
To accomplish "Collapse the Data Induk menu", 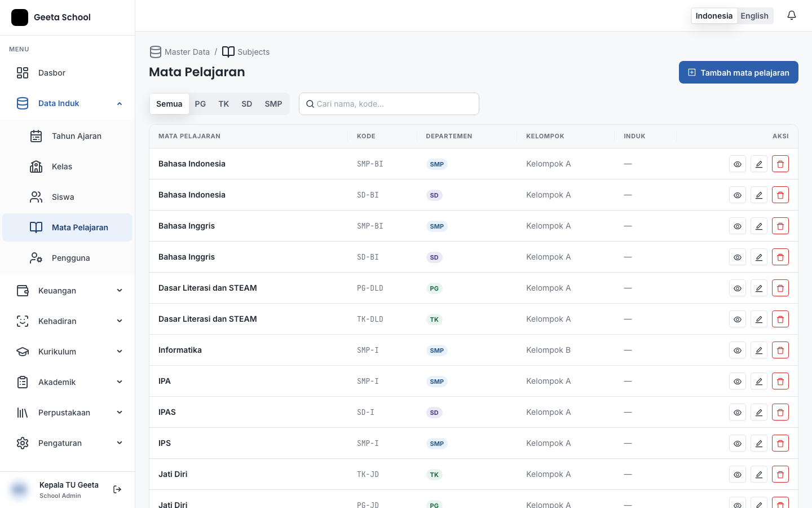I will (68, 103).
